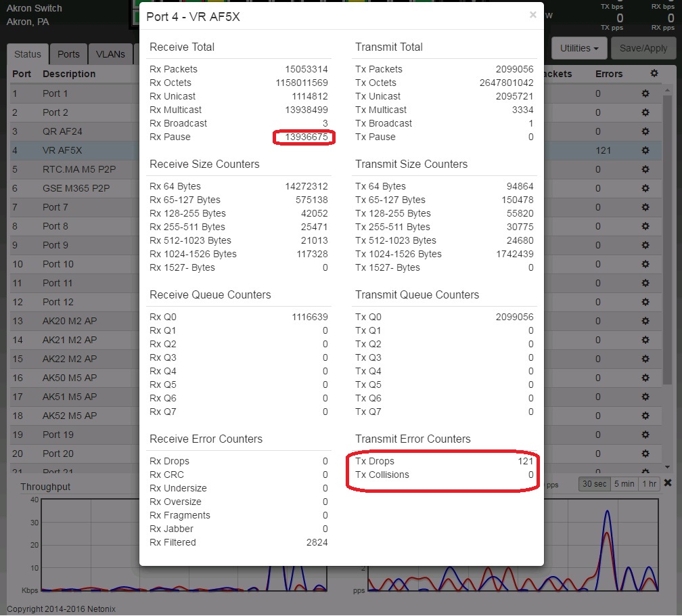Viewport: 682px width, 616px height.
Task: Close the throughput graph with X icon
Action: [668, 483]
